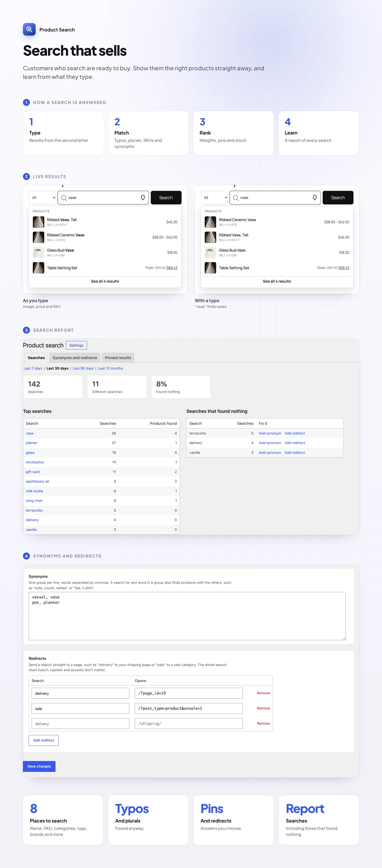
Task: Click Add synonym for the terracotta search
Action: click(x=270, y=433)
